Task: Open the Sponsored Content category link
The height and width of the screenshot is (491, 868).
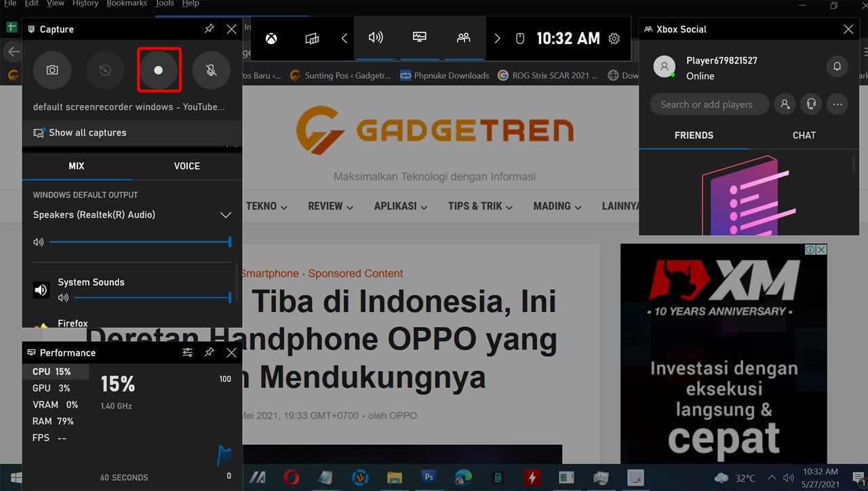Action: click(x=355, y=274)
